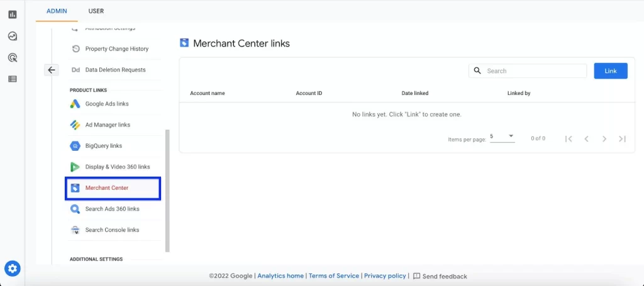Click the "No links yet" message
Viewport: 644px width, 286px height.
click(407, 114)
